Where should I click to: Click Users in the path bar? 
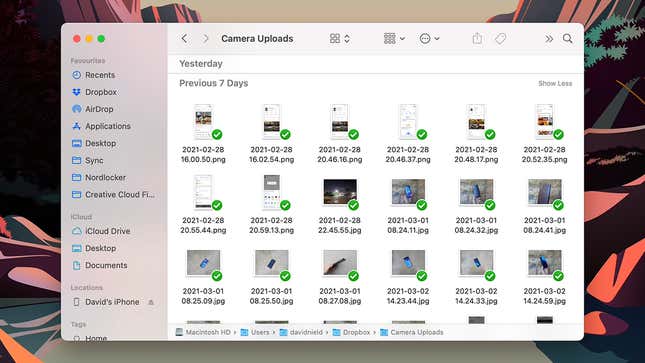pyautogui.click(x=255, y=332)
